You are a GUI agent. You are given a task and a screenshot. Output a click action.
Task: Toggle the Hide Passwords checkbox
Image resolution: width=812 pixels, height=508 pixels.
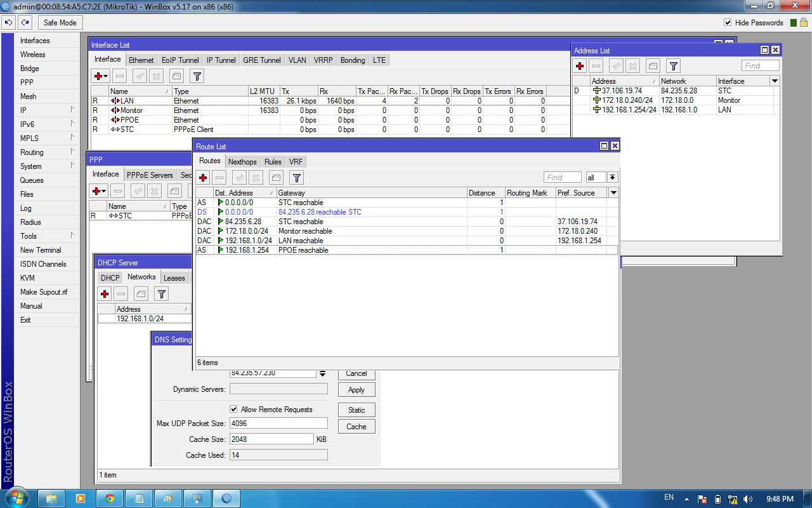[728, 23]
